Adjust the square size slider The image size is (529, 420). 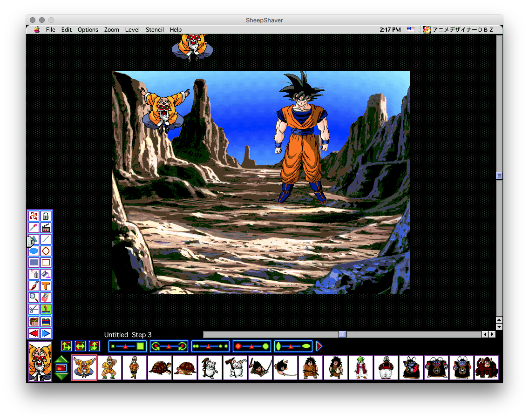[128, 346]
